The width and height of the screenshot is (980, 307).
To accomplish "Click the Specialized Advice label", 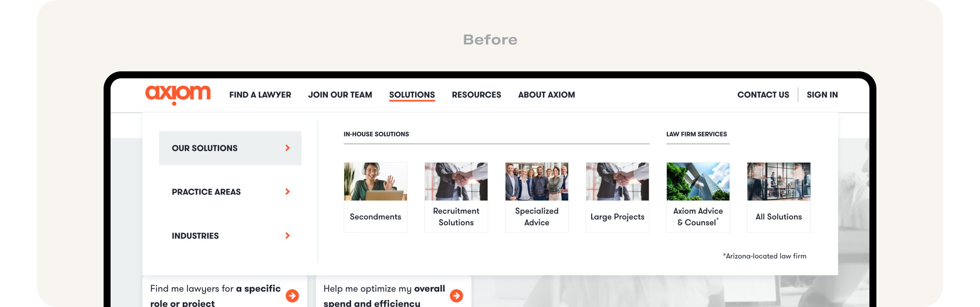I will (x=537, y=217).
